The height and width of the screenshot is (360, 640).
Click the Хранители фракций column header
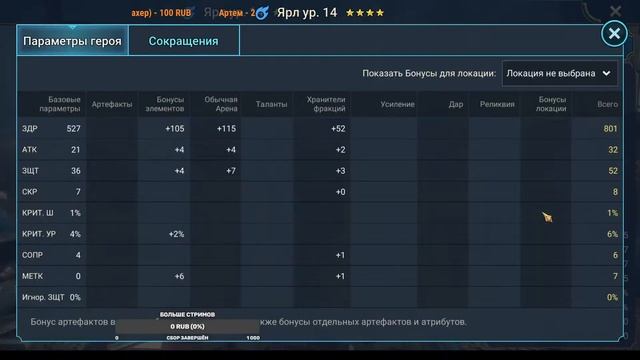(x=326, y=104)
